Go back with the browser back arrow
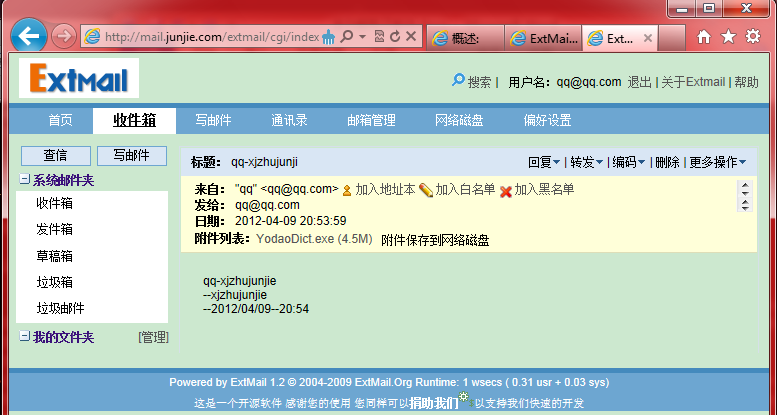 point(29,36)
